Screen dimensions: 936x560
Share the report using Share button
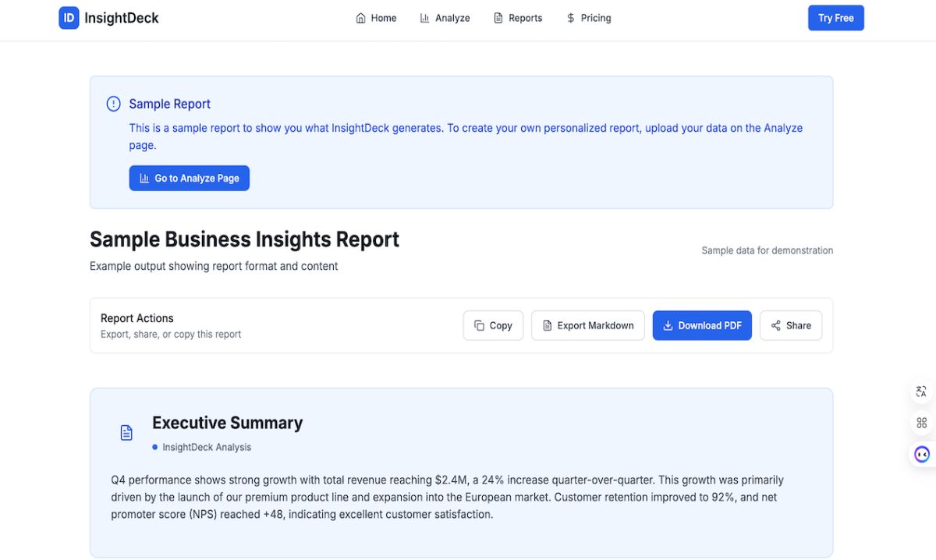coord(791,325)
